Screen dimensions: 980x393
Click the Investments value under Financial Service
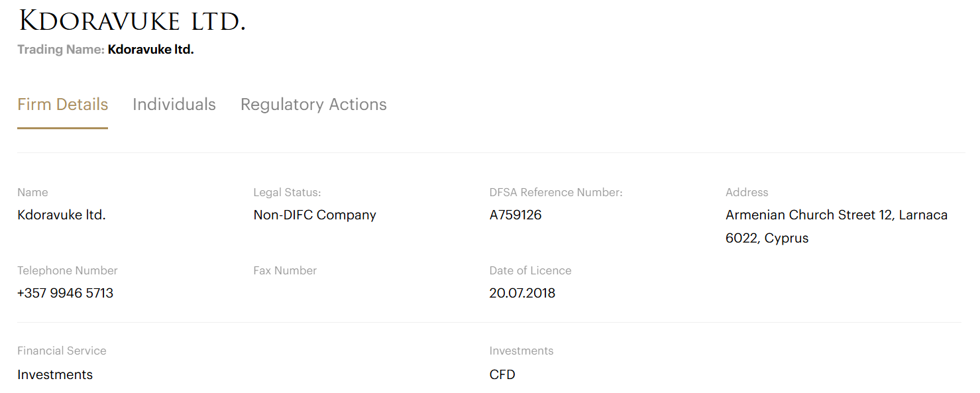55,375
